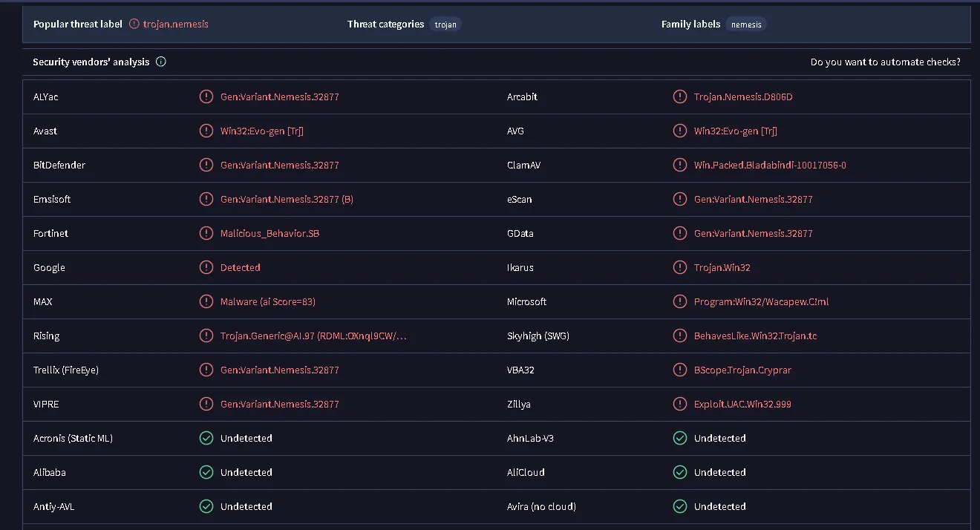Click green check icon in AhnLab-V3 row

click(680, 438)
